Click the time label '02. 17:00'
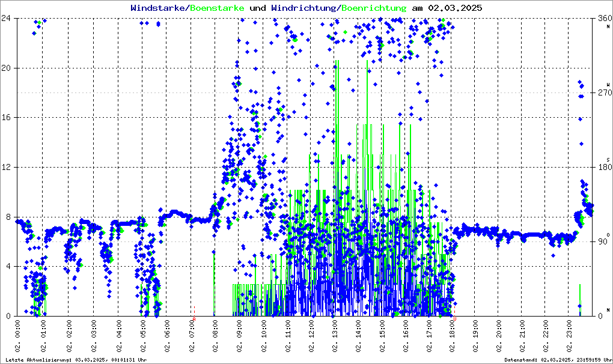 click(x=429, y=336)
